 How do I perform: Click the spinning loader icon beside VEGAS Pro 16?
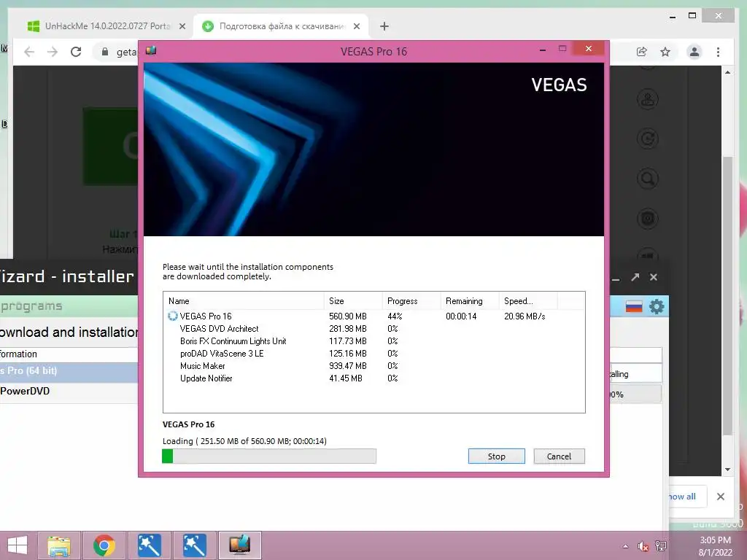tap(172, 316)
